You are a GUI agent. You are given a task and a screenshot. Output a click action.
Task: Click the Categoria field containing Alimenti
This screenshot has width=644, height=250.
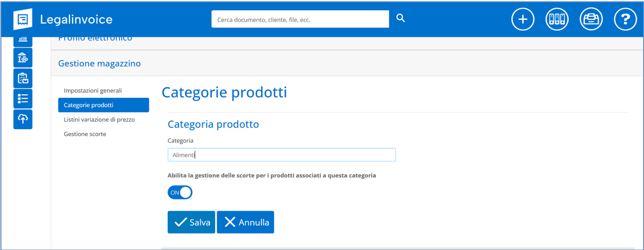pyautogui.click(x=281, y=155)
